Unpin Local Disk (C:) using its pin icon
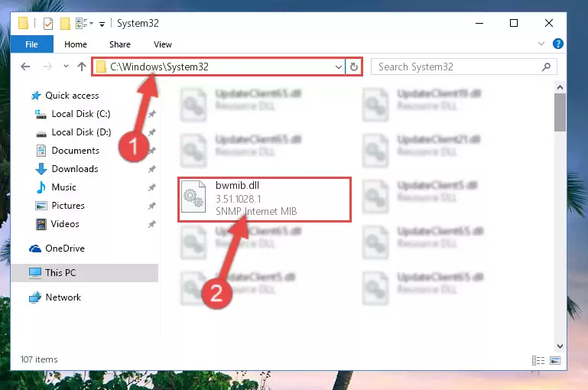 click(151, 114)
